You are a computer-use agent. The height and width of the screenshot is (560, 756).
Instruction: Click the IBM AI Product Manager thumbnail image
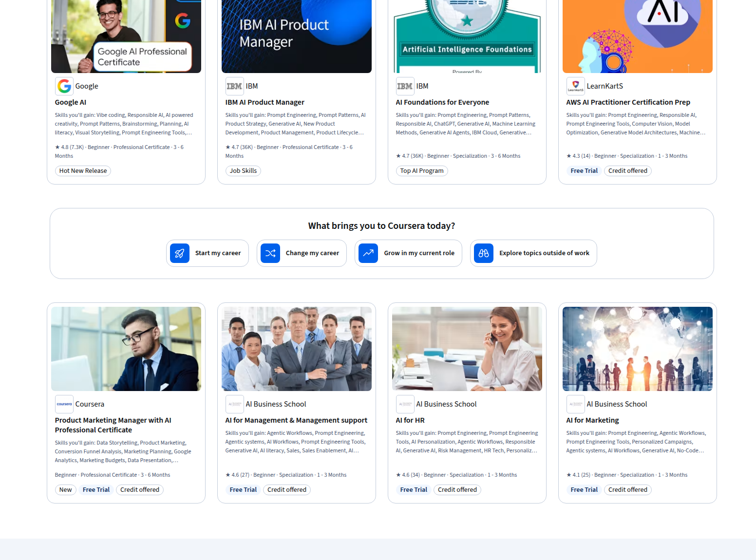pos(297,37)
